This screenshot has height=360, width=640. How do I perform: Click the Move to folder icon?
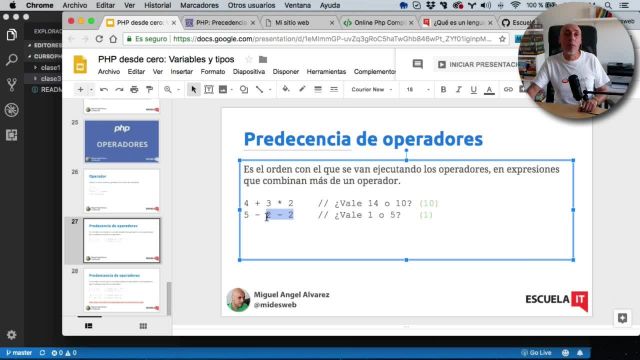pos(263,59)
